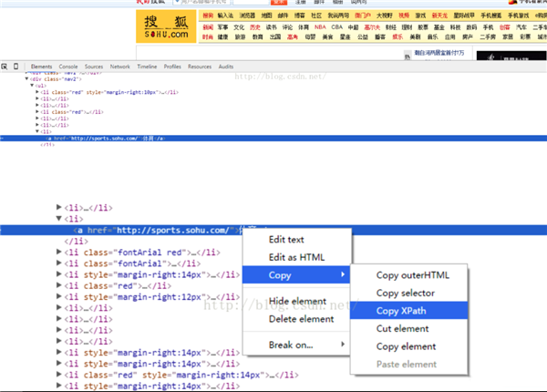Select the highlighted sports.sohu.com anchor row
Image resolution: width=547 pixels, height=392 pixels.
pyautogui.click(x=146, y=229)
